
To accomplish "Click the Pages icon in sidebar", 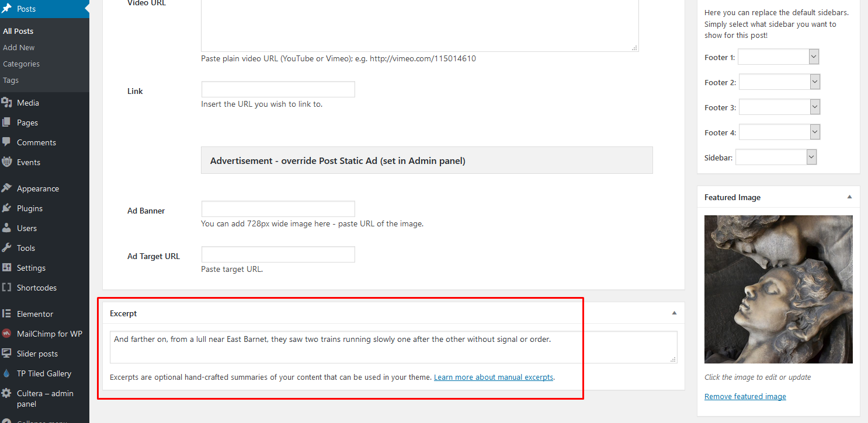I will click(7, 123).
